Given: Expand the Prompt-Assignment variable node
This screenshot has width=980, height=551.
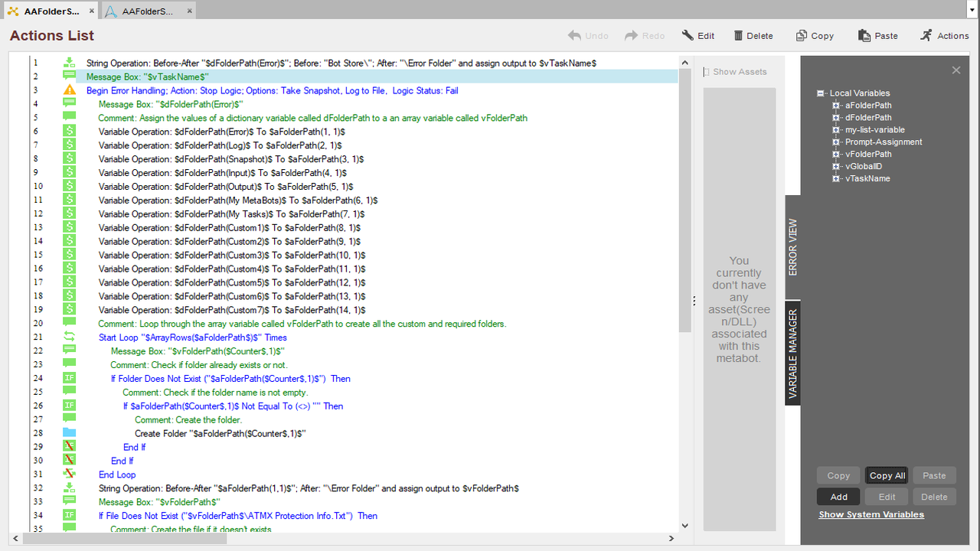Looking at the screenshot, I should click(x=836, y=142).
